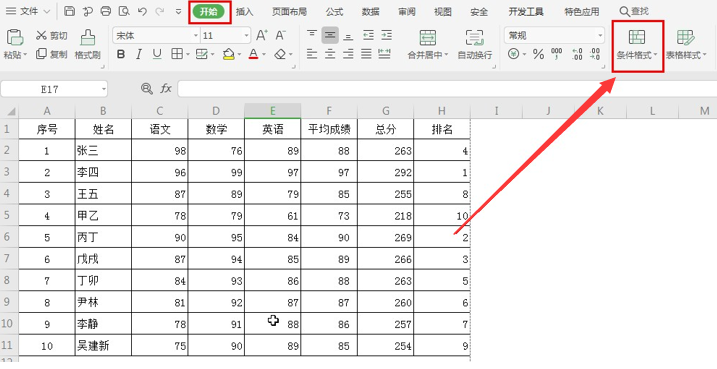
Task: Switch to the 插入 (Insert) tab
Action: (245, 12)
